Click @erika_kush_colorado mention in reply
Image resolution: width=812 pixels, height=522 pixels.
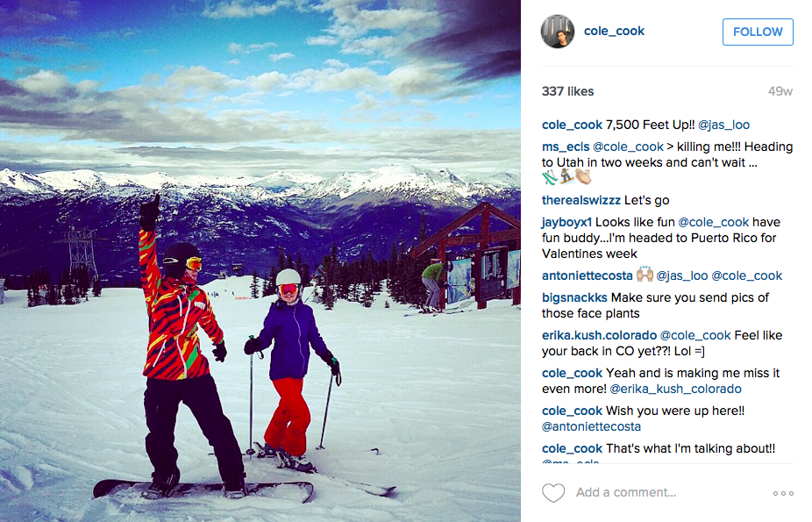675,389
